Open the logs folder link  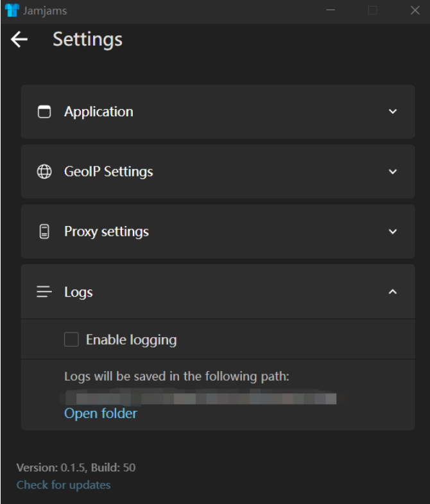pos(101,413)
